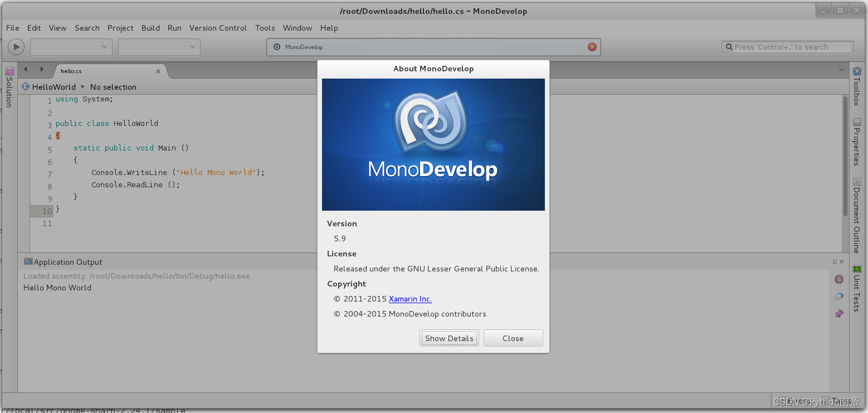Open the Window menu
Viewport: 868px width, 413px height.
click(298, 28)
